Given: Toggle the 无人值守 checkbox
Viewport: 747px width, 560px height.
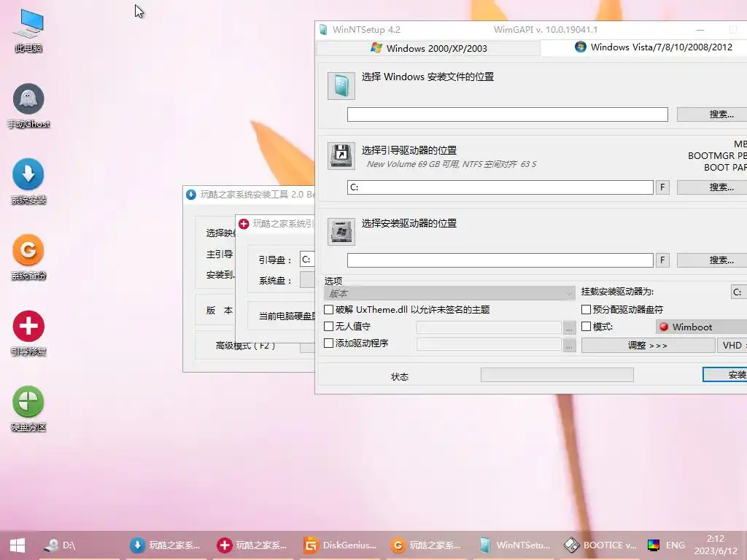Looking at the screenshot, I should pos(329,326).
